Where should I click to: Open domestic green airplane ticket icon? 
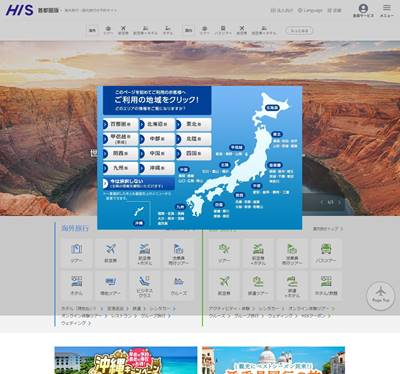[x=224, y=286]
